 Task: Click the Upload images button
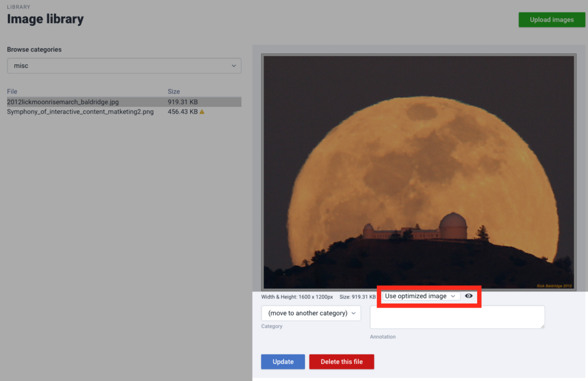point(551,20)
